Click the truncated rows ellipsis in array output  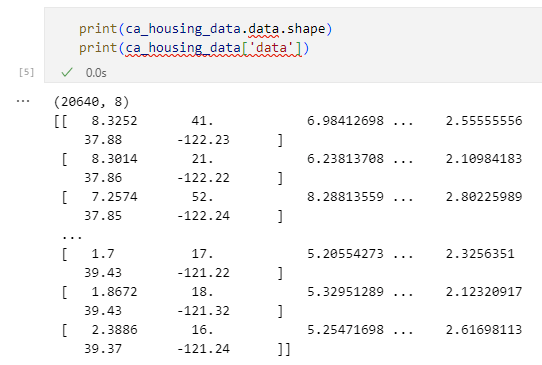(x=72, y=237)
